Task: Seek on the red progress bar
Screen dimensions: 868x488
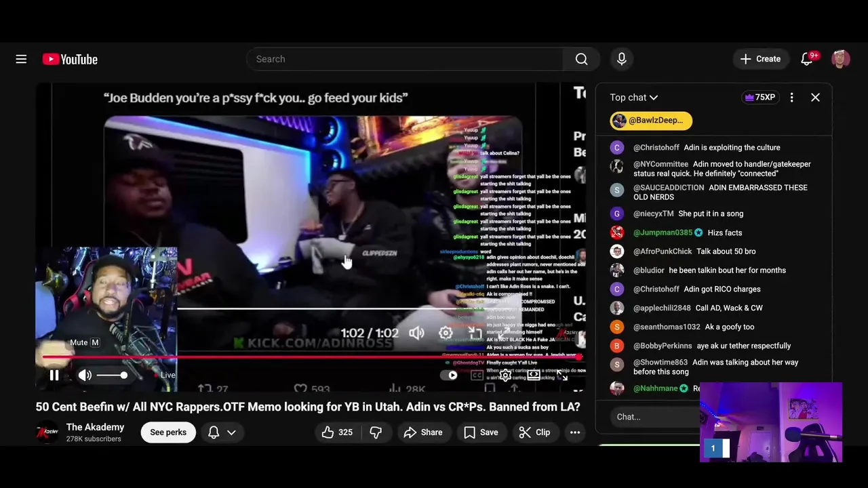Action: click(x=311, y=357)
